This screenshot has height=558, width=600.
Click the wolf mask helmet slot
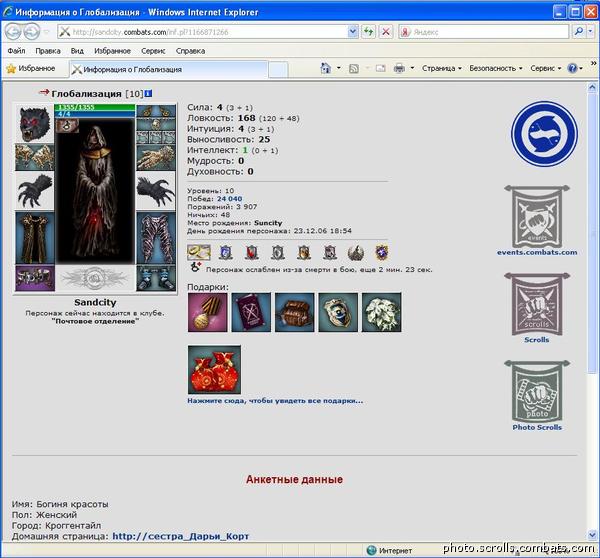[35, 121]
